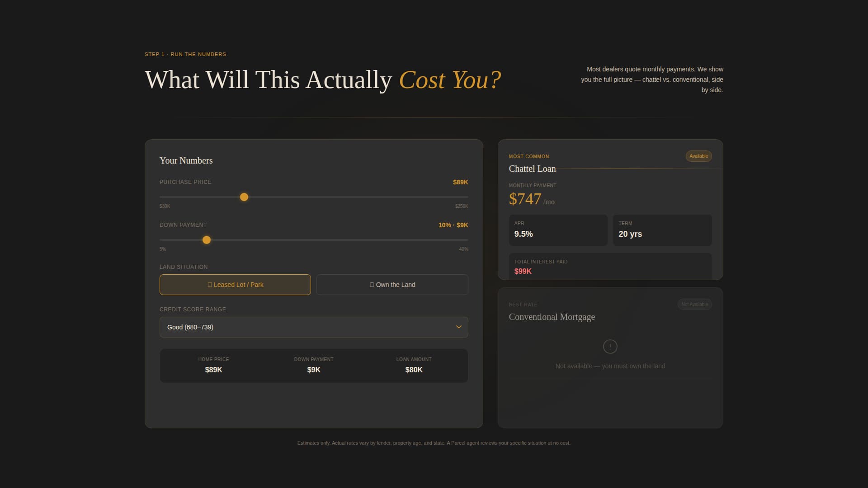
Task: Select the Conventional Mortgage comparison card
Action: (610, 357)
